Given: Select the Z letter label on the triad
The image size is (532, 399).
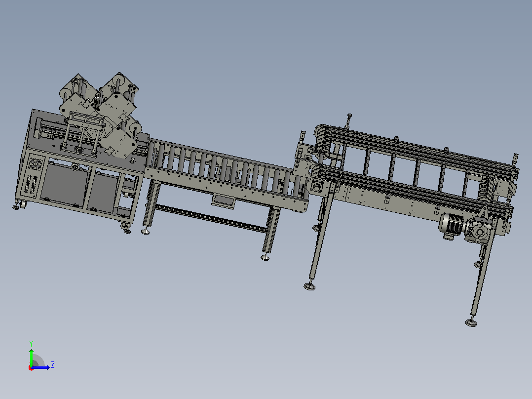Looking at the screenshot, I should [53, 365].
